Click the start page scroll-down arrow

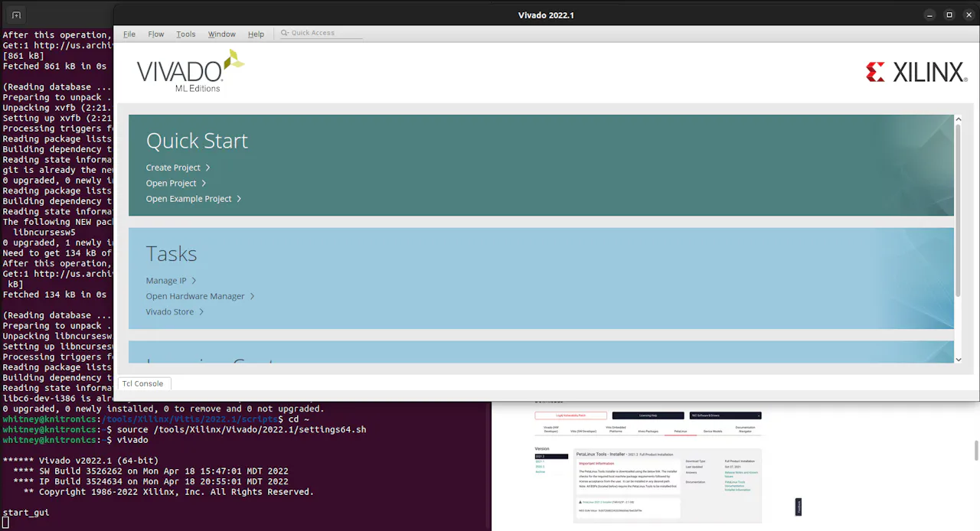[959, 359]
